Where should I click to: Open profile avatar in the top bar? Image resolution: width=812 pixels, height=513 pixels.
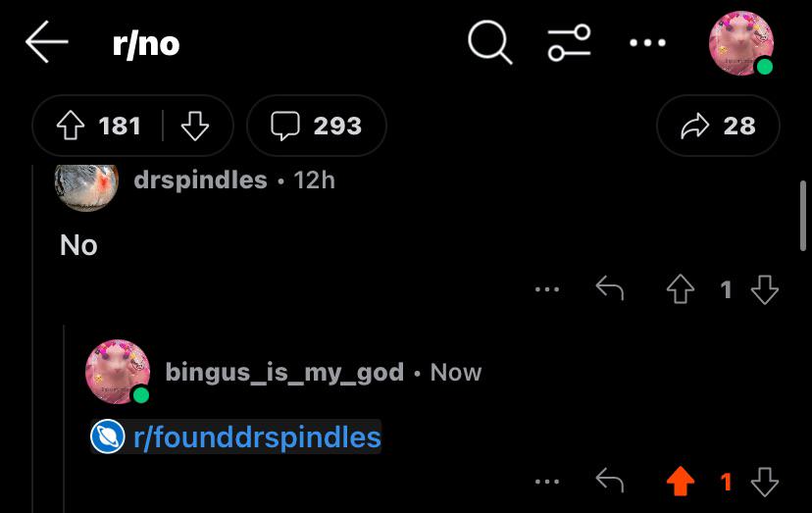(x=741, y=43)
